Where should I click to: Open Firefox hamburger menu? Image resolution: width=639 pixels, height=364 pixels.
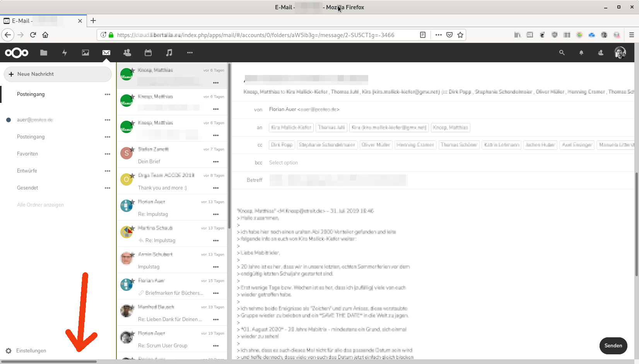[632, 35]
